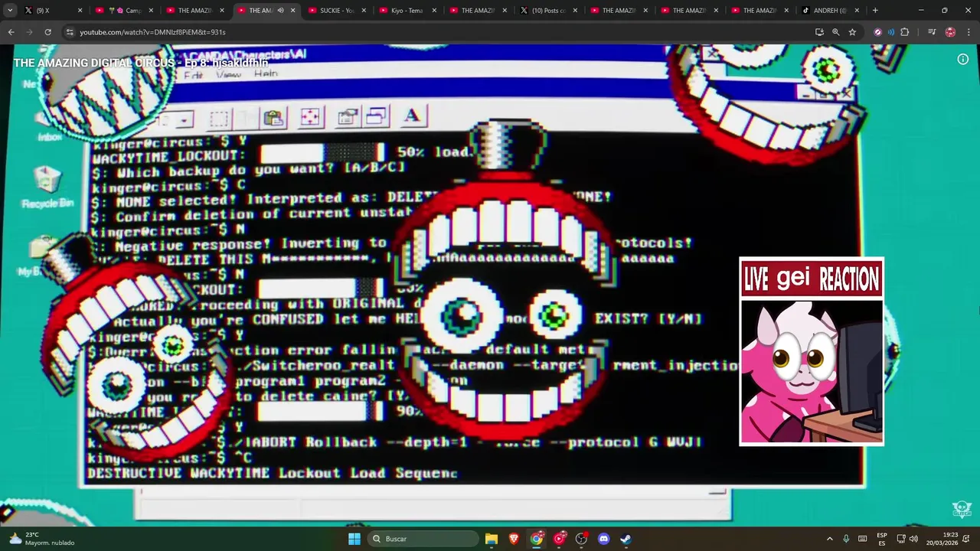The width and height of the screenshot is (980, 551).
Task: Open File Explorer from the taskbar
Action: pos(492,539)
